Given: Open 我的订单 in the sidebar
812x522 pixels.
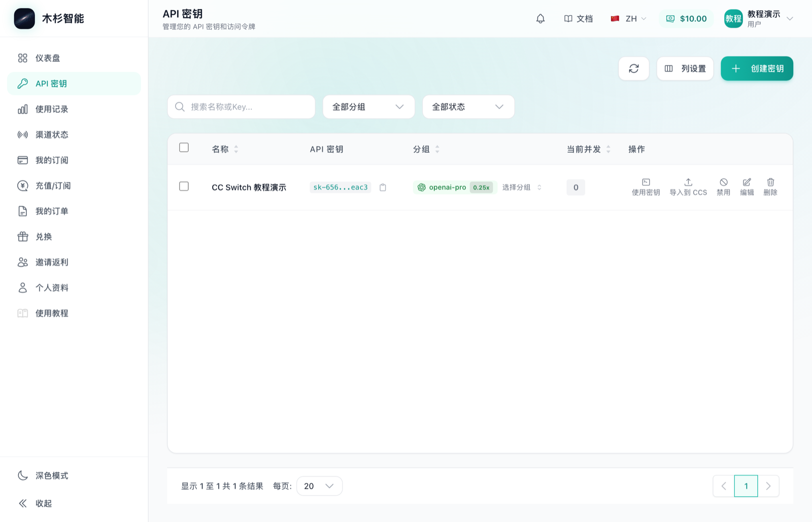Looking at the screenshot, I should coord(74,211).
